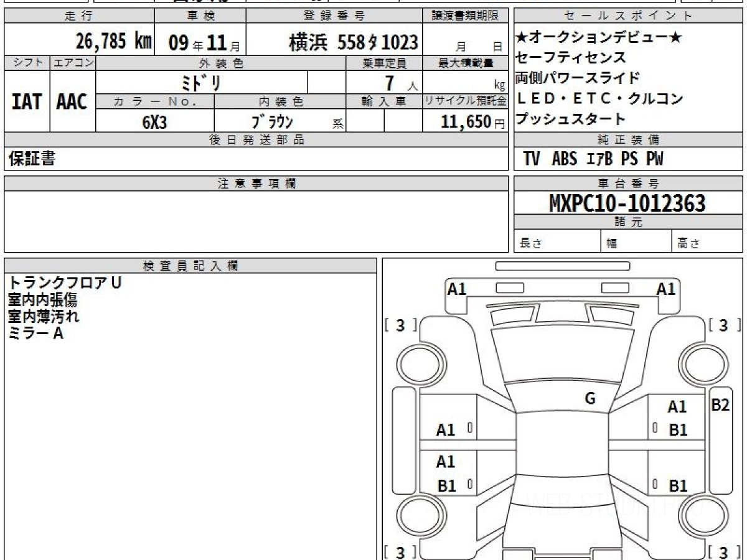747x560 pixels.
Task: Select the B2 damage mark on side panel
Action: tap(720, 405)
